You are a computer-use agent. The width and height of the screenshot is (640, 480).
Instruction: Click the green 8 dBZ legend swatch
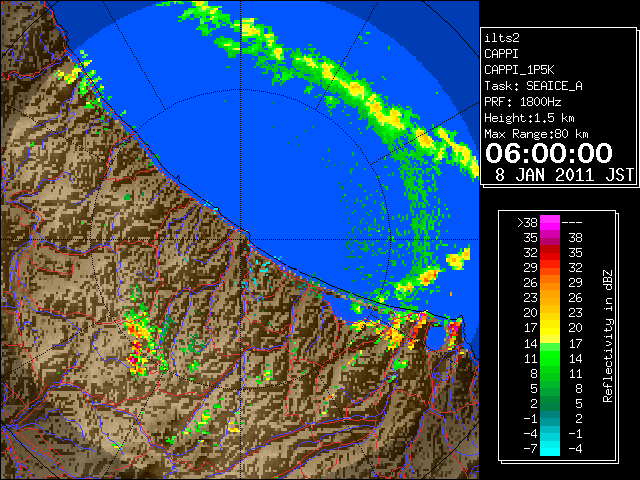[550, 373]
